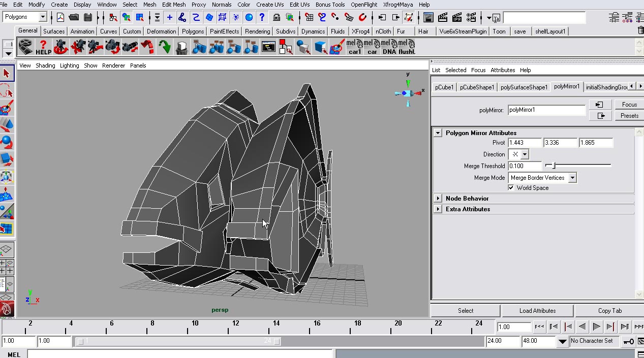The width and height of the screenshot is (644, 358).
Task: Open the Edit Mesh menu
Action: click(174, 5)
